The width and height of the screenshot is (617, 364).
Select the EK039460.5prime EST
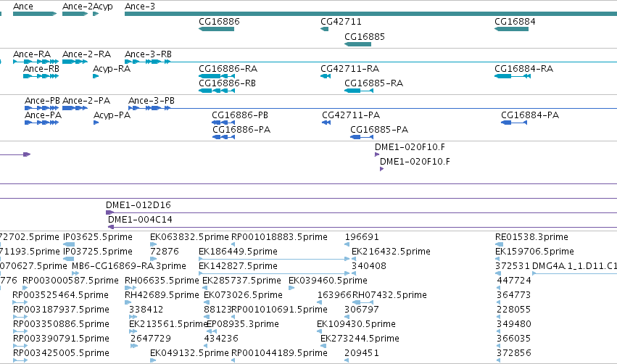291,288
